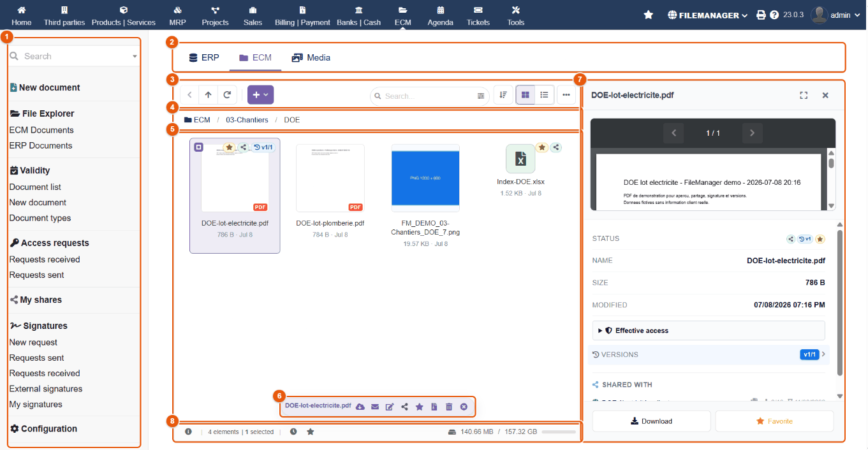This screenshot has height=450, width=868.
Task: Click the storage usage progress bar
Action: (x=558, y=432)
